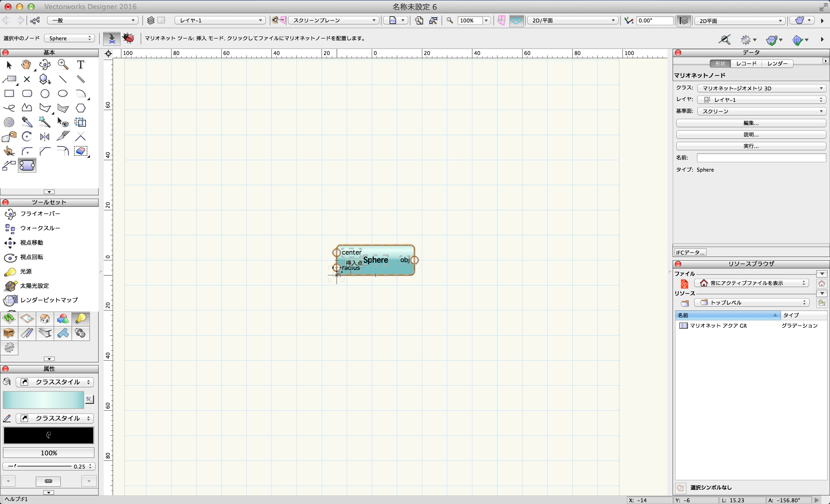Click the 実行... button
This screenshot has width=830, height=504.
(750, 146)
